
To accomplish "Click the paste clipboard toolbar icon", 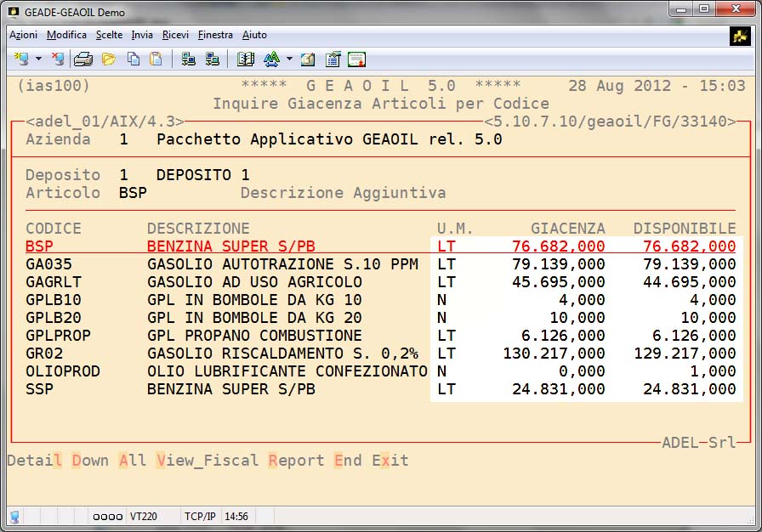I will [x=156, y=59].
